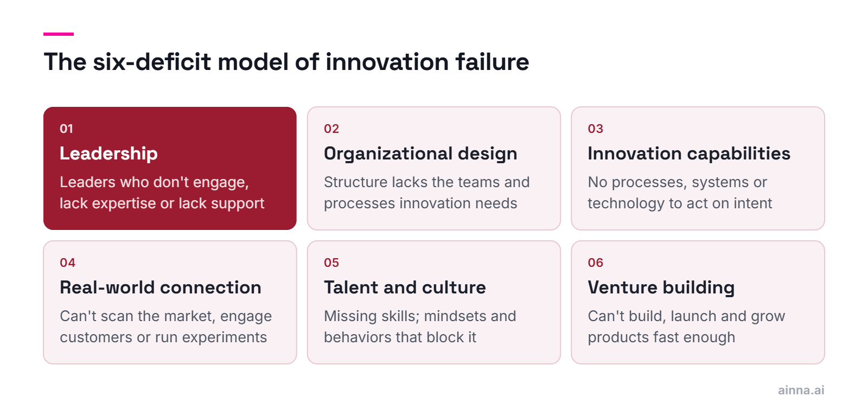Click the pink accent bar above title

coord(59,34)
